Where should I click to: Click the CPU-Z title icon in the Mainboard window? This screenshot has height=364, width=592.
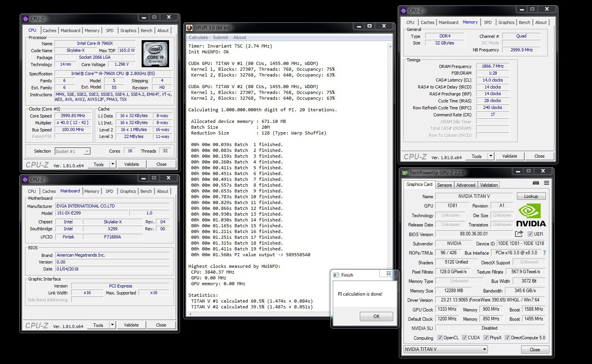click(26, 179)
